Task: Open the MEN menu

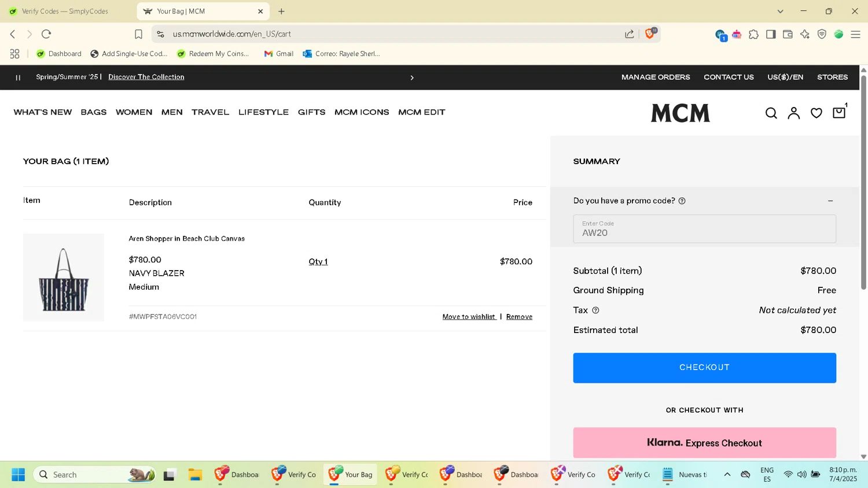Action: (x=172, y=112)
